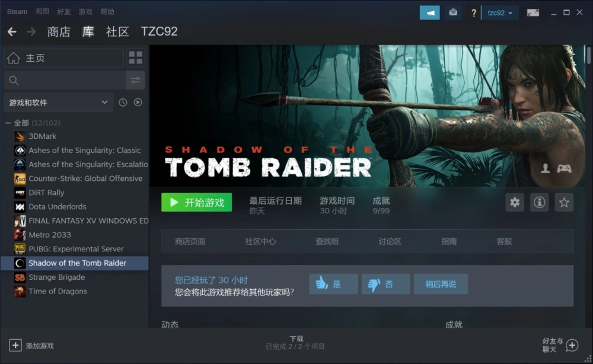Click the Strange Brigade SB icon
The image size is (593, 364).
pyautogui.click(x=20, y=277)
